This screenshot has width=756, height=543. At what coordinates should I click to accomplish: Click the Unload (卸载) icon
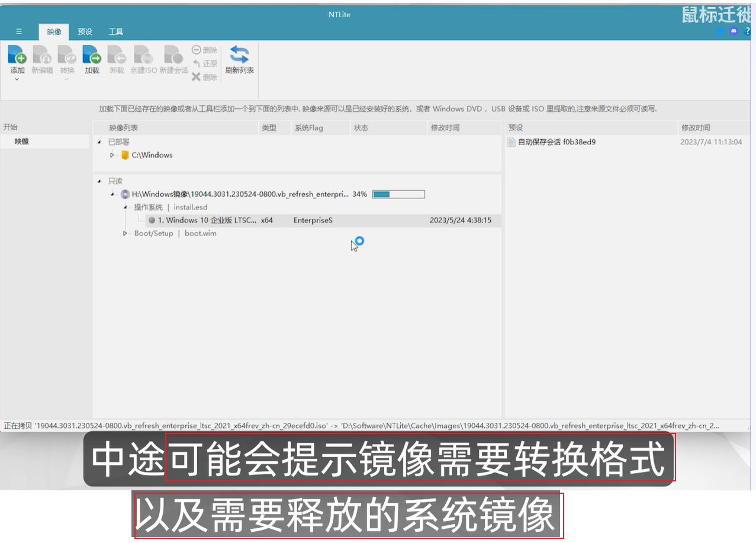click(117, 55)
